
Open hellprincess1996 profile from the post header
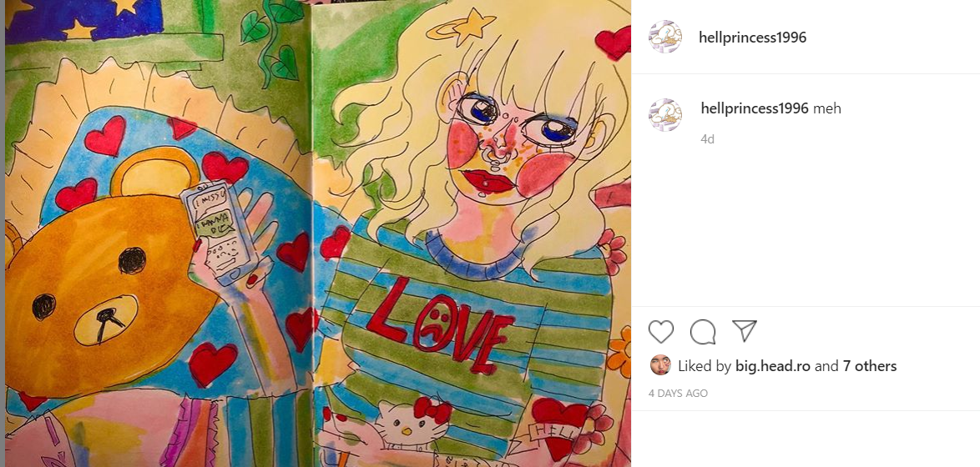[x=752, y=38]
